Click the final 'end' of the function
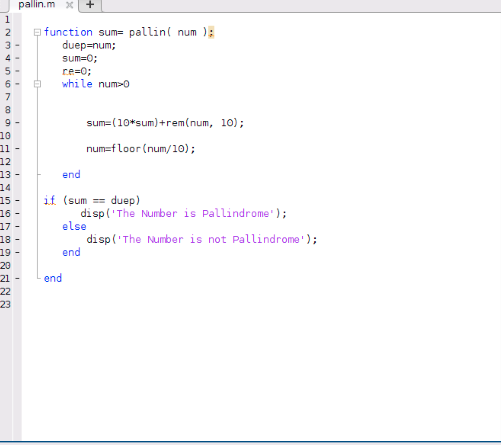 click(x=53, y=278)
